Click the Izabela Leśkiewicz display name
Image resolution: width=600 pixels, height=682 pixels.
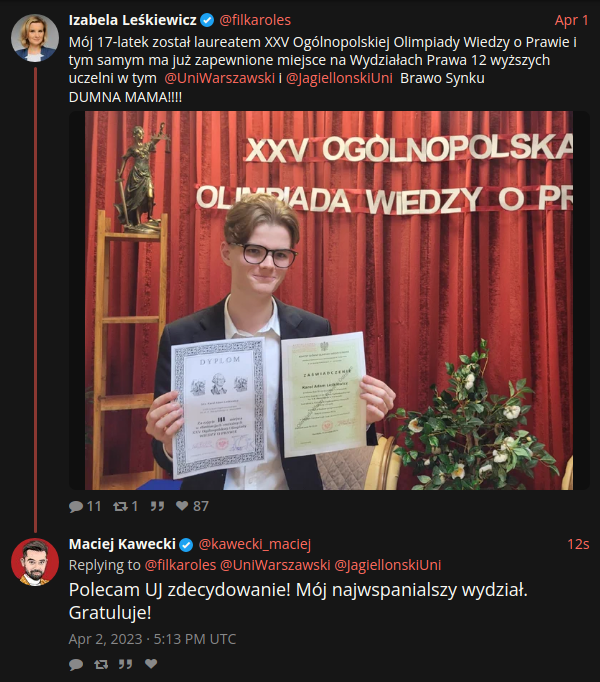[x=133, y=20]
